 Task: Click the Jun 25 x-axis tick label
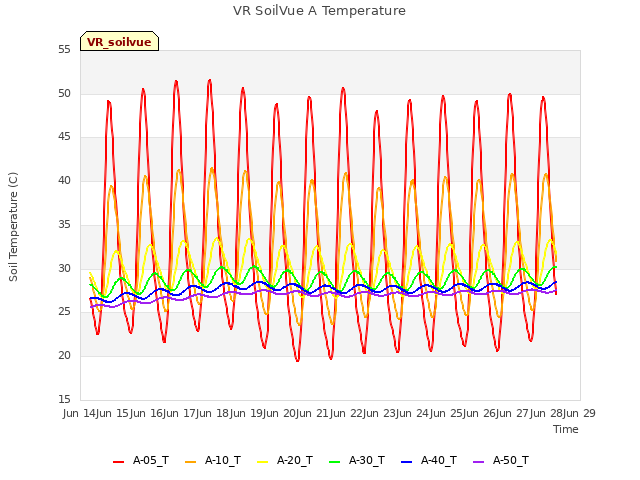pos(447,413)
